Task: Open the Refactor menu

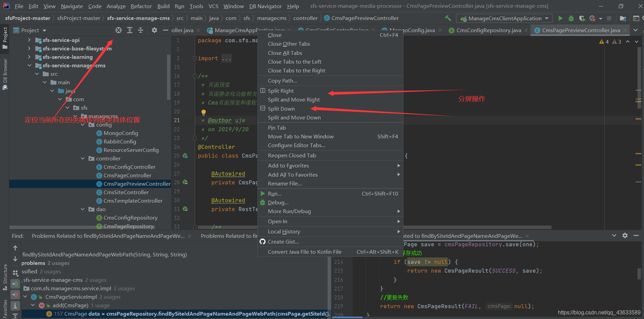Action: [x=141, y=6]
